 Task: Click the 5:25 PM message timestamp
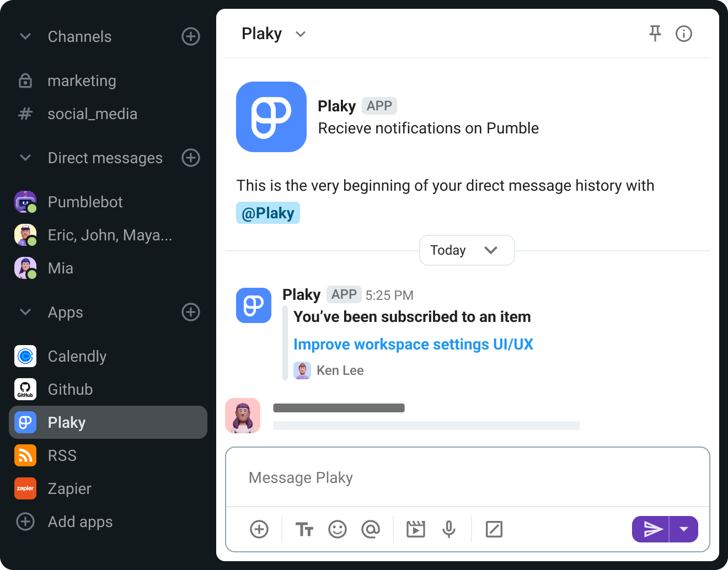click(389, 295)
